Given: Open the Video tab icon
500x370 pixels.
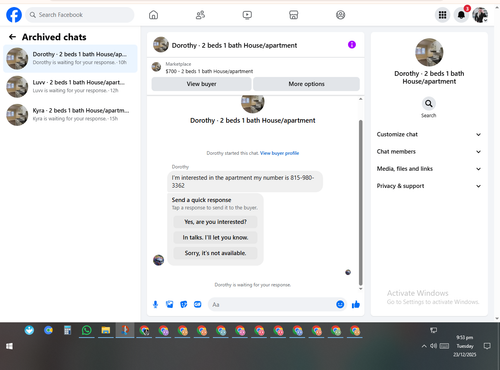Looking at the screenshot, I should pyautogui.click(x=247, y=15).
